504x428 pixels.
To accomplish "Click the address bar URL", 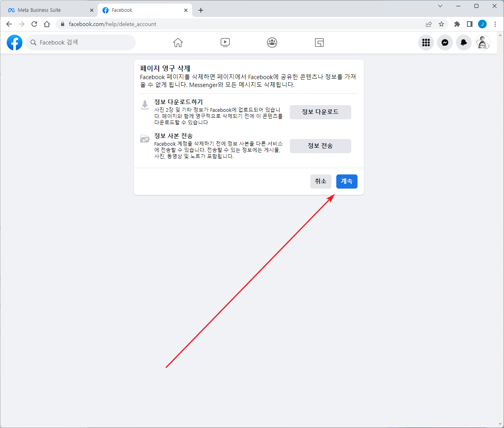I will (113, 24).
